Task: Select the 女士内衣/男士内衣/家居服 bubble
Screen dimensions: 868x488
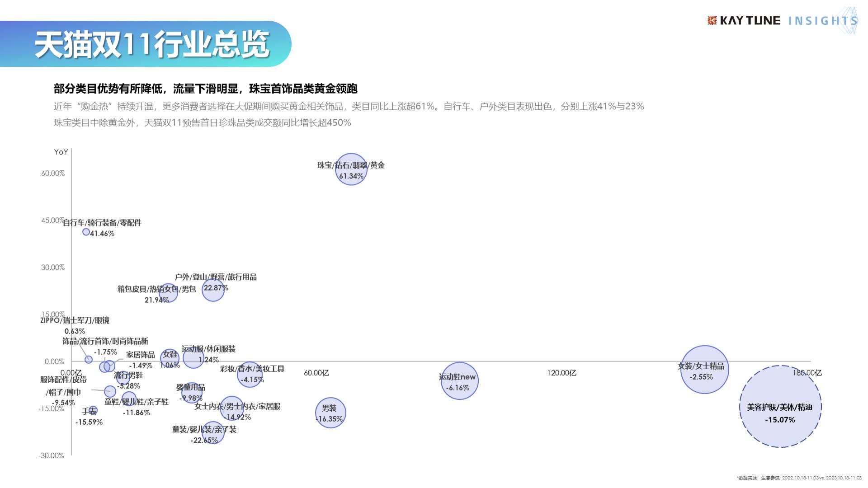Action: click(231, 408)
